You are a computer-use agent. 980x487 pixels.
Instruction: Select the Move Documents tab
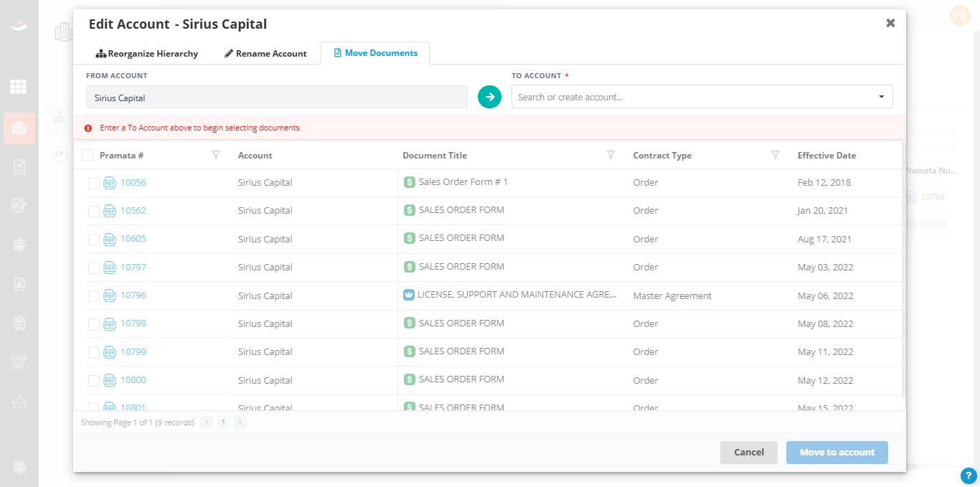375,53
